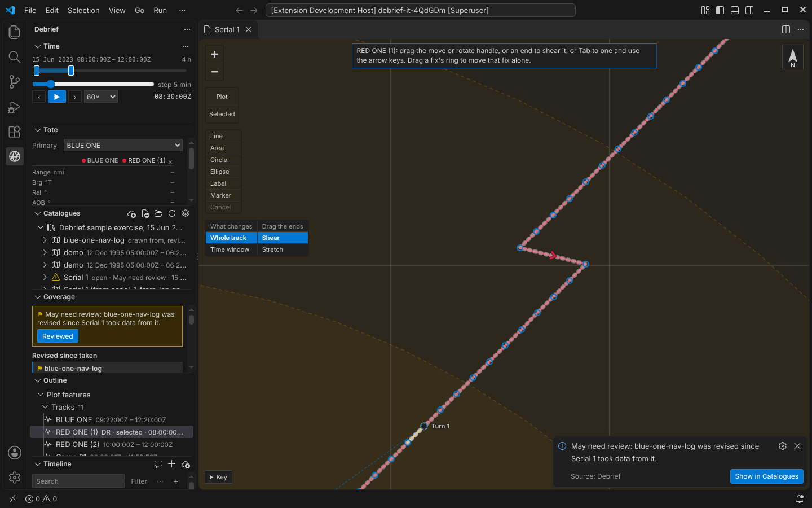Open the Explorer view in the activity bar

[15, 32]
